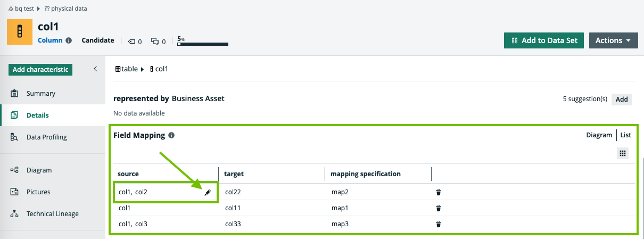The height and width of the screenshot is (239, 644).
Task: Switch Field Mapping to Diagram view
Action: [599, 135]
